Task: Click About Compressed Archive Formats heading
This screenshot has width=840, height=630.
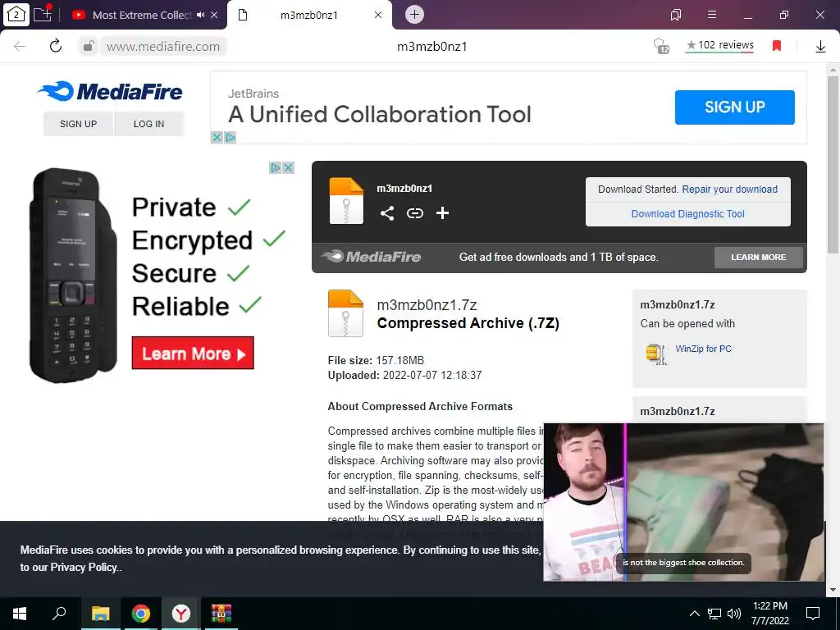Action: point(420,406)
